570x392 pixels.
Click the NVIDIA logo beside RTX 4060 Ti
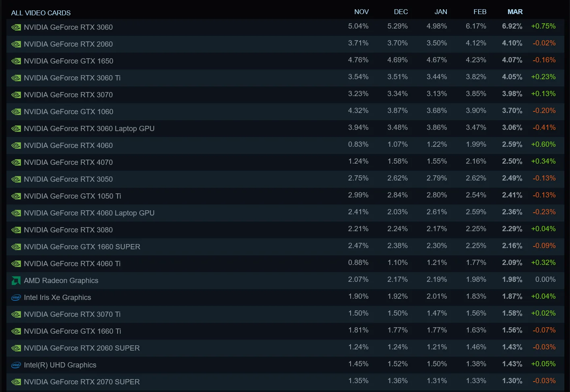click(x=16, y=264)
